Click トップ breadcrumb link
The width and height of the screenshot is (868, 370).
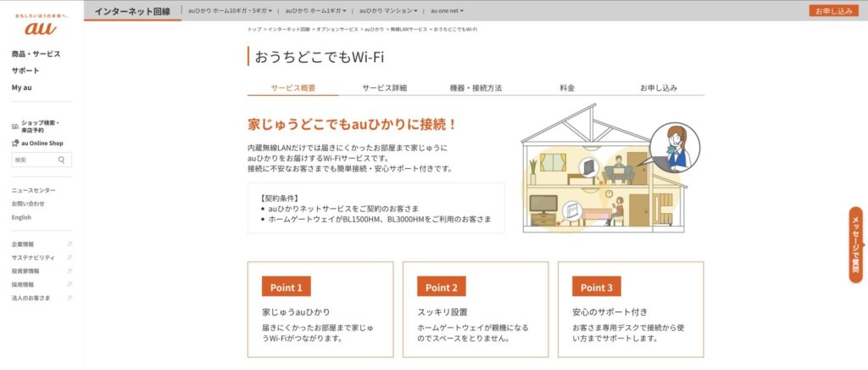tap(254, 29)
